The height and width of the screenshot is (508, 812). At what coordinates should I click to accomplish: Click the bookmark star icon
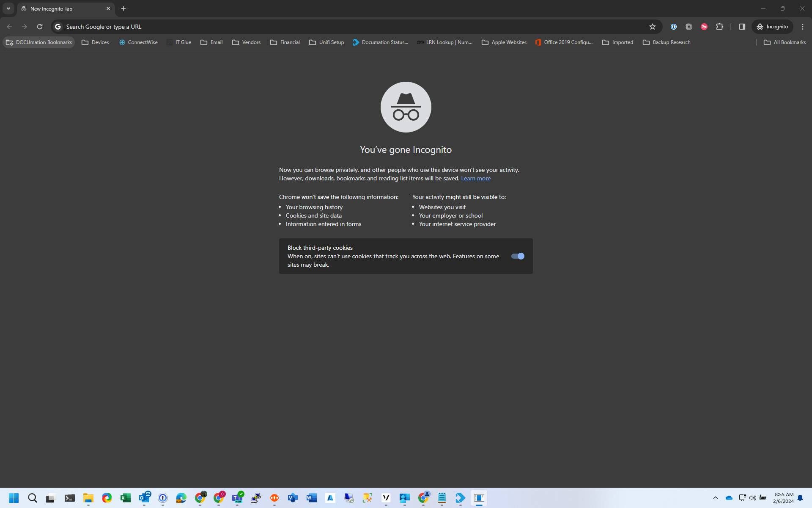(652, 27)
